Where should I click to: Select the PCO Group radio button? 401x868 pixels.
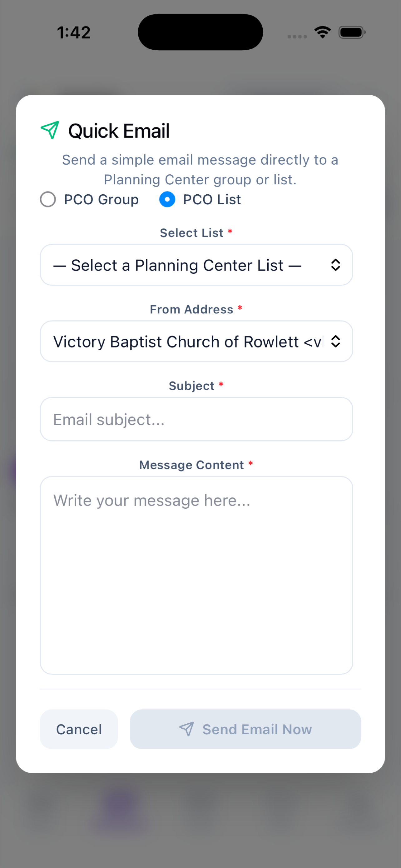click(x=48, y=199)
